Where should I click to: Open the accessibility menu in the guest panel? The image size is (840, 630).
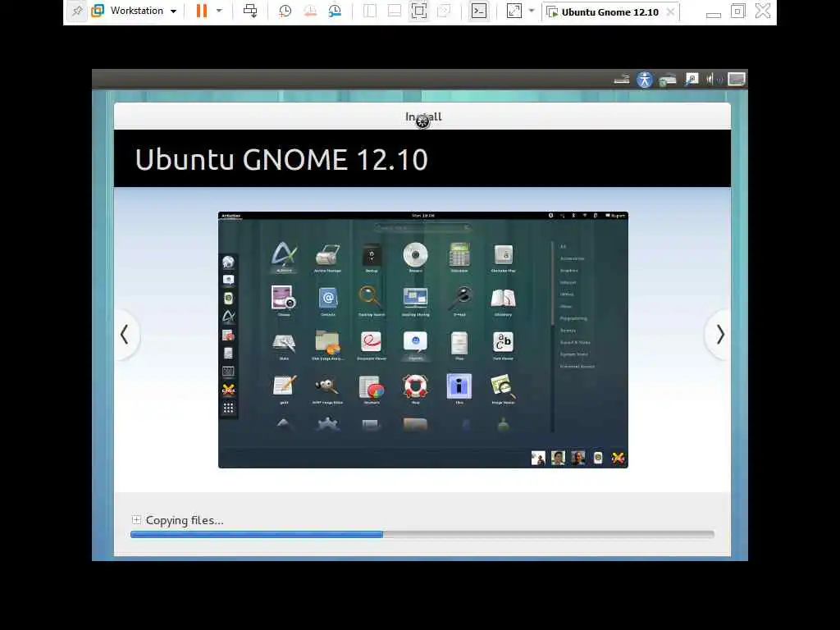pyautogui.click(x=645, y=80)
